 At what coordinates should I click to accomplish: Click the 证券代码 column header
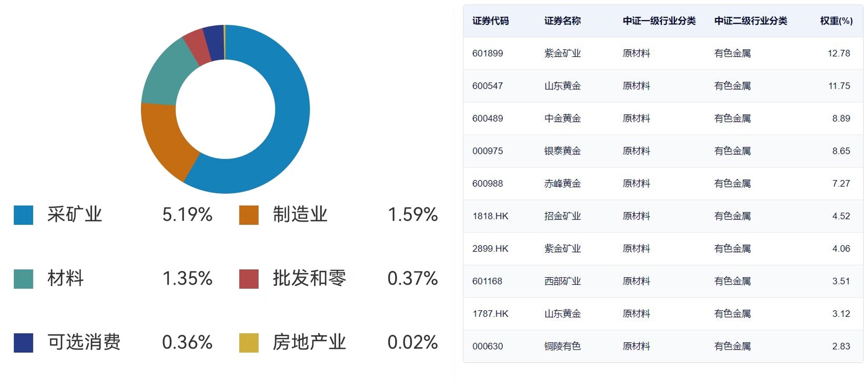coord(490,21)
